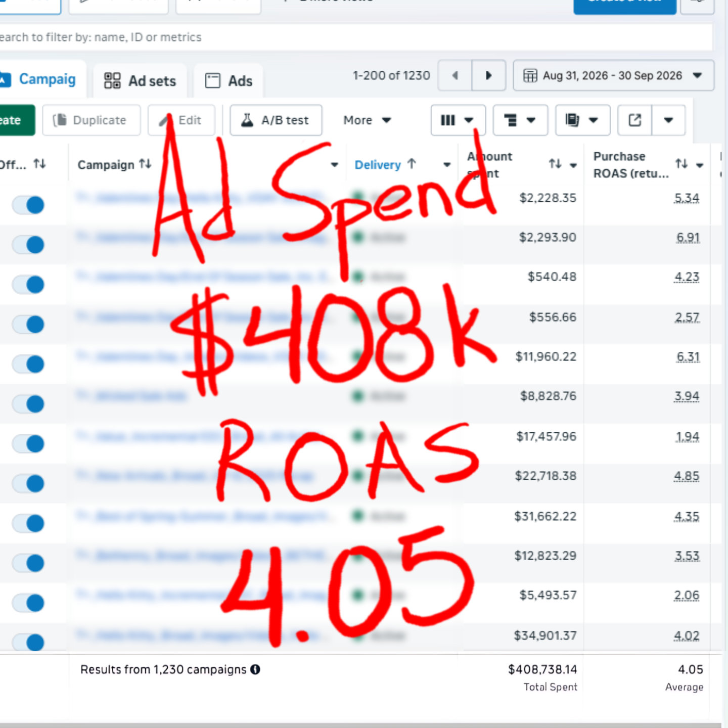Click the Edit button

181,120
